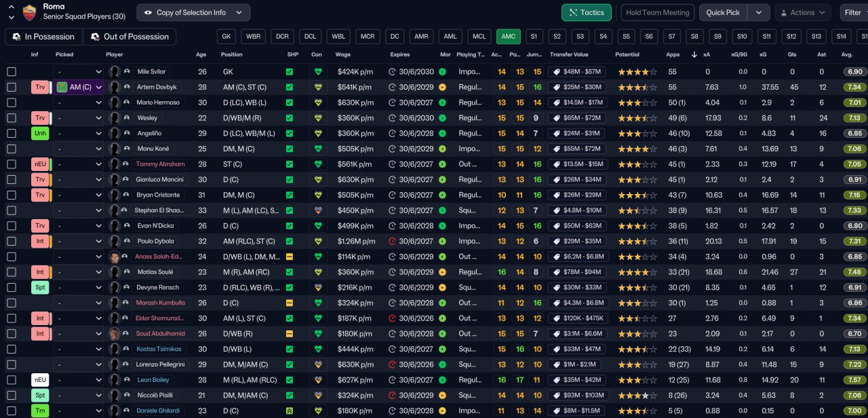Tick the checkbox for Mile Svilar
868x418 pixels.
[12, 71]
